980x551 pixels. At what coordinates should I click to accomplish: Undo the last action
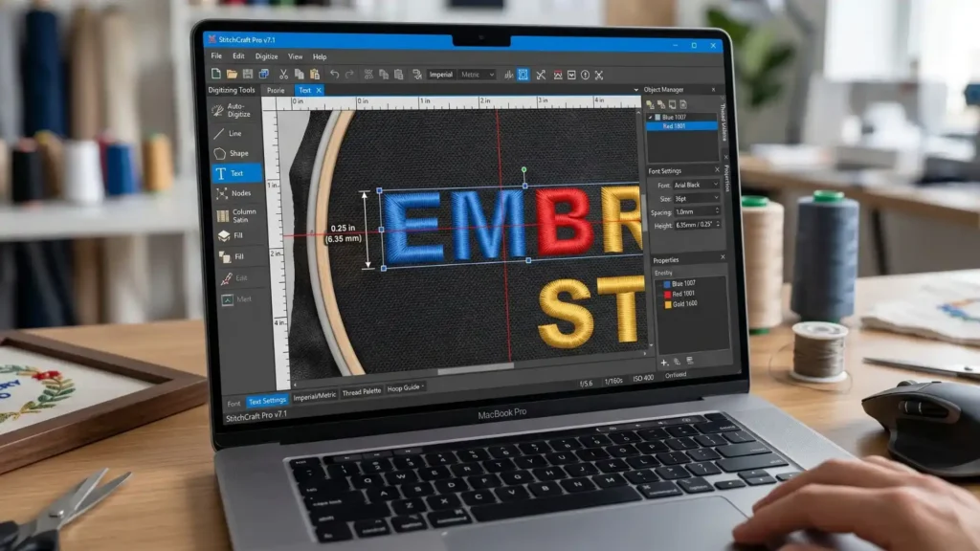334,75
